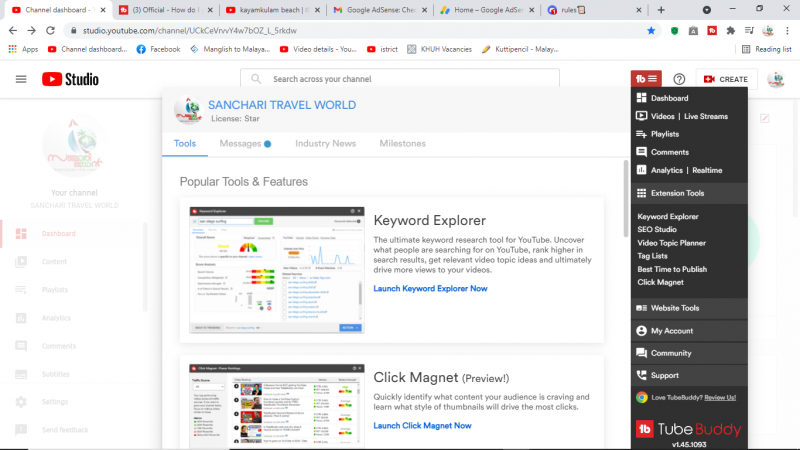800x450 pixels.
Task: Click Launch Click Magnet Now link
Action: (x=422, y=425)
